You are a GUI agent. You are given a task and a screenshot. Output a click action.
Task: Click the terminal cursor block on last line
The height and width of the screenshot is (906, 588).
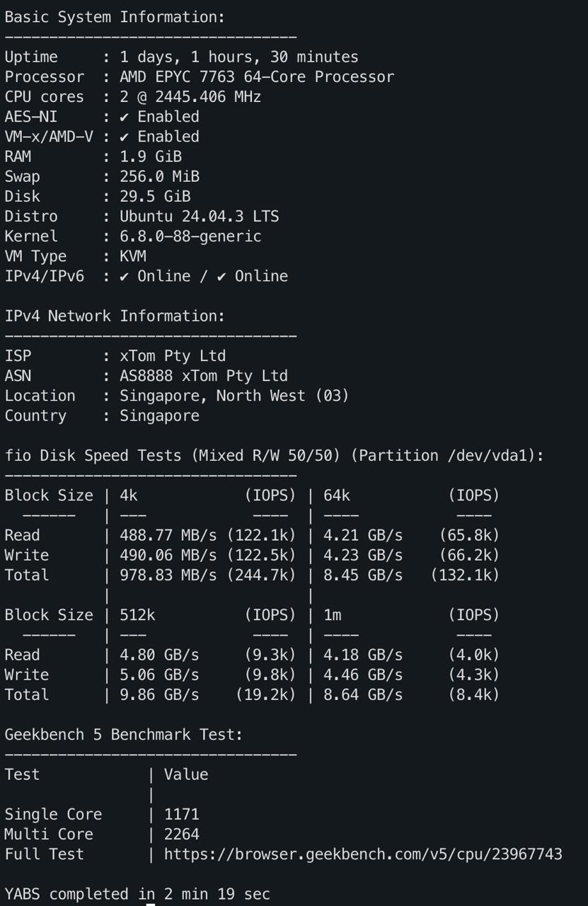point(151,896)
